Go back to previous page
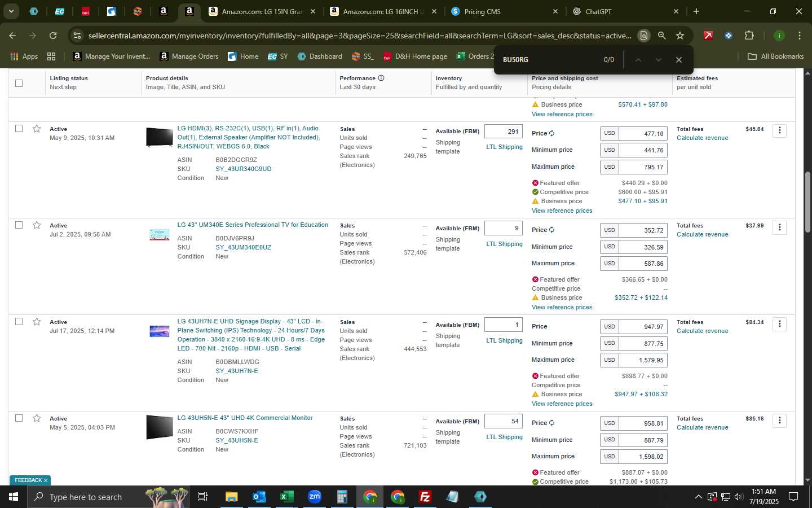Screen dimensions: 812x508 click(x=12, y=36)
